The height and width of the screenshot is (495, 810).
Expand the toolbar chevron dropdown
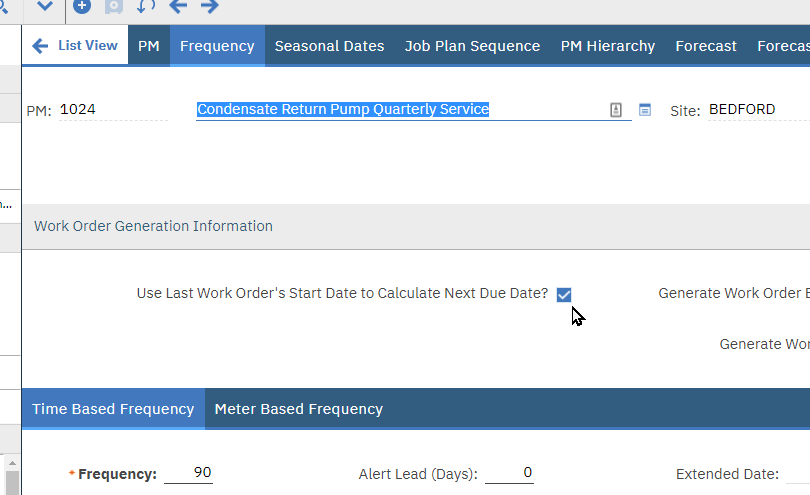45,6
